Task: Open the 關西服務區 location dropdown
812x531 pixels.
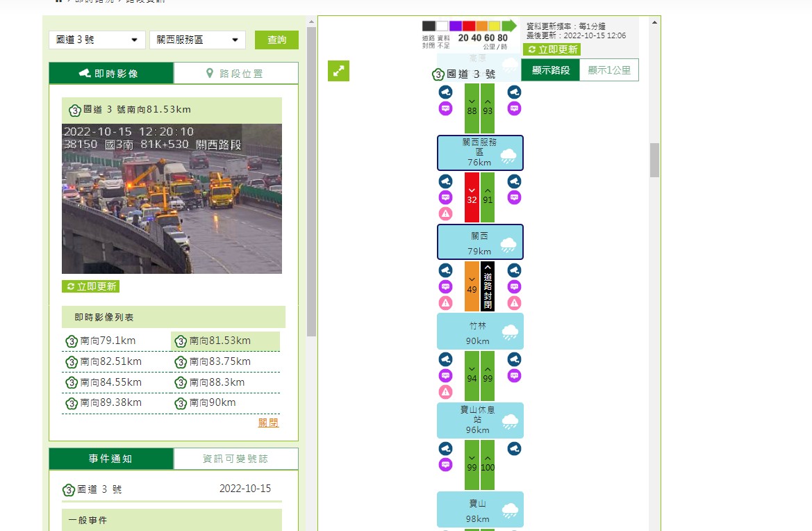Action: (x=197, y=40)
